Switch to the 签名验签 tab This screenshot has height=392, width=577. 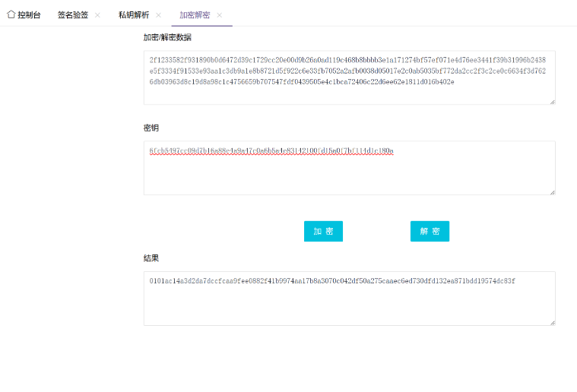click(x=73, y=14)
